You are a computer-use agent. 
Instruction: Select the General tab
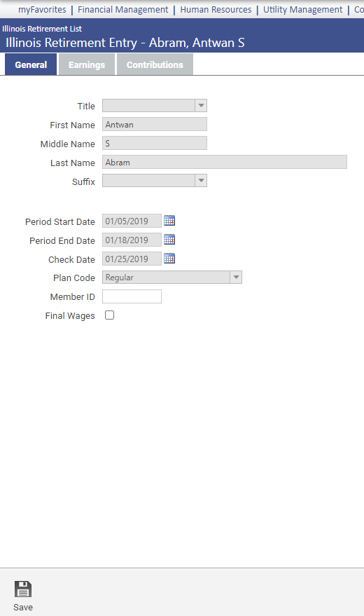(31, 64)
